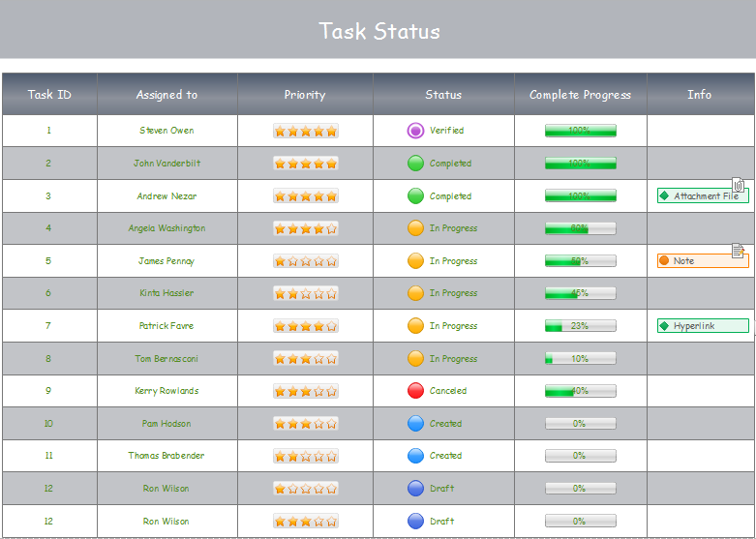The image size is (756, 539).
Task: Click the 40% progress bar
Action: click(x=581, y=391)
